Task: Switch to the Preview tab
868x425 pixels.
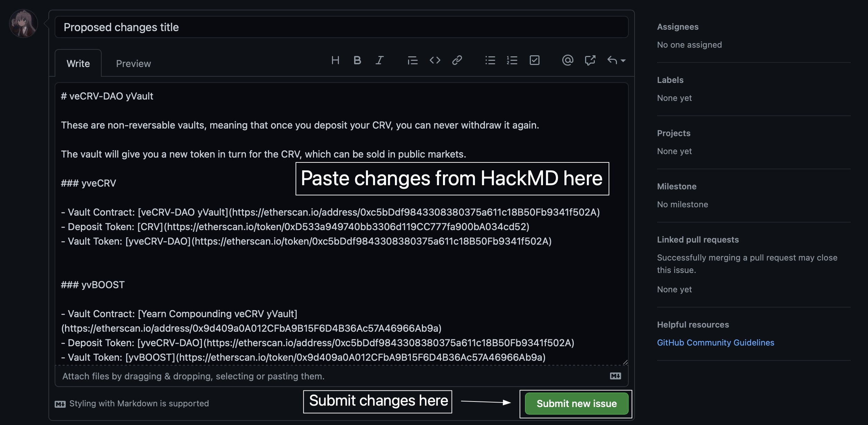Action: 133,64
